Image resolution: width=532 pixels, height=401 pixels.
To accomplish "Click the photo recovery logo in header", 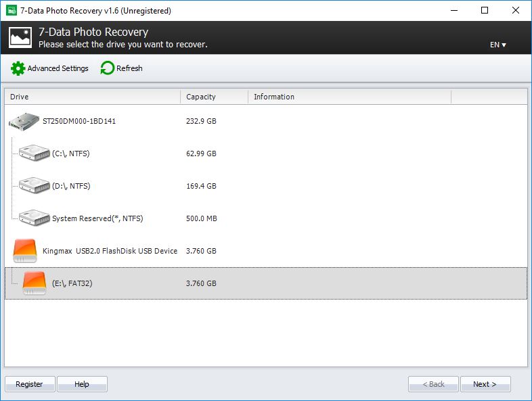I will (x=20, y=38).
